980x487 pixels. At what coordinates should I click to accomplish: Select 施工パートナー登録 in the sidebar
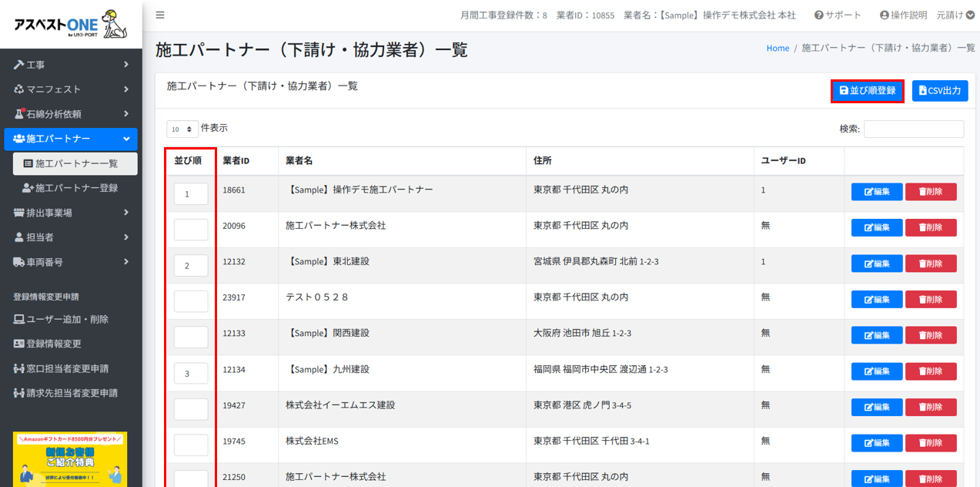pos(76,188)
